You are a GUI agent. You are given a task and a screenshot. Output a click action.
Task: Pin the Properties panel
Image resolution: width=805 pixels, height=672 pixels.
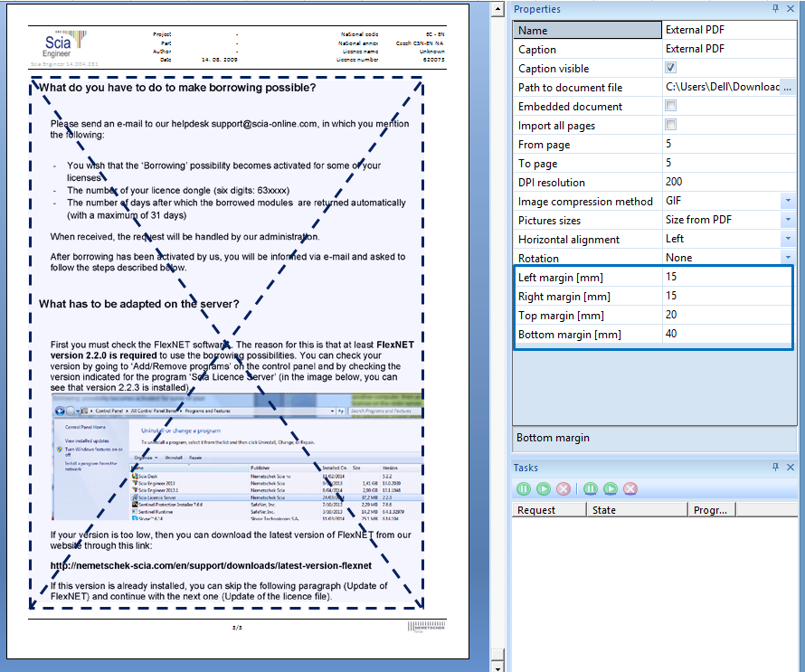pos(775,9)
